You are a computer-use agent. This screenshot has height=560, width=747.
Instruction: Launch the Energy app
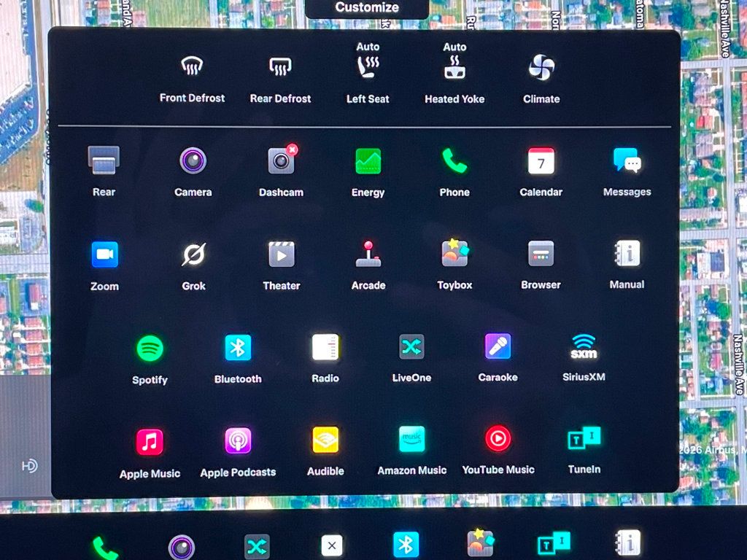pos(368,161)
